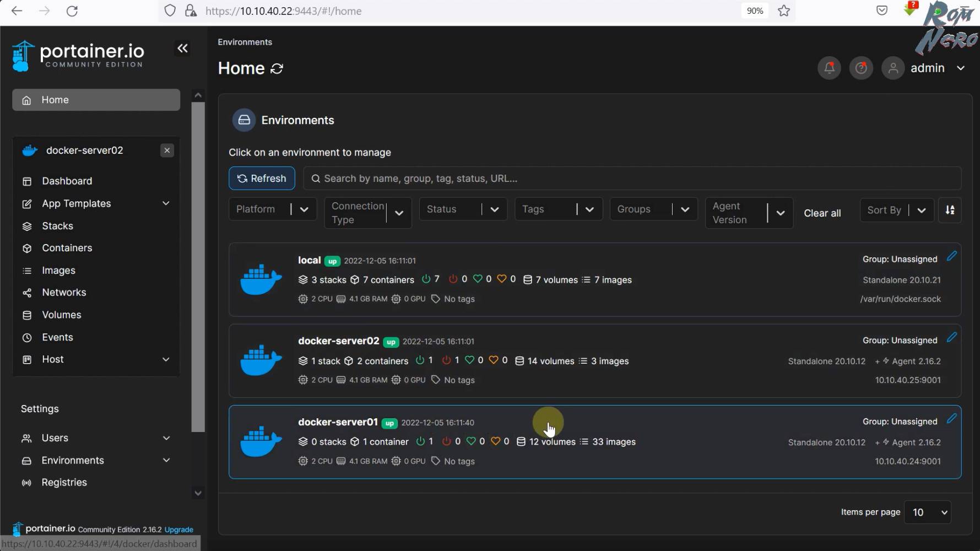This screenshot has height=551, width=980.
Task: Expand the Groups filter dropdown
Action: (653, 209)
